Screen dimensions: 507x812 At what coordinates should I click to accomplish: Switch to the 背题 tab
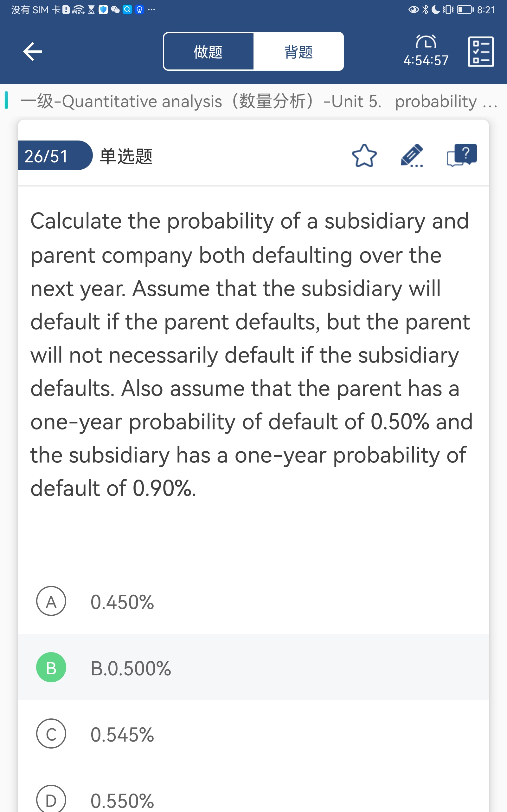tap(298, 52)
